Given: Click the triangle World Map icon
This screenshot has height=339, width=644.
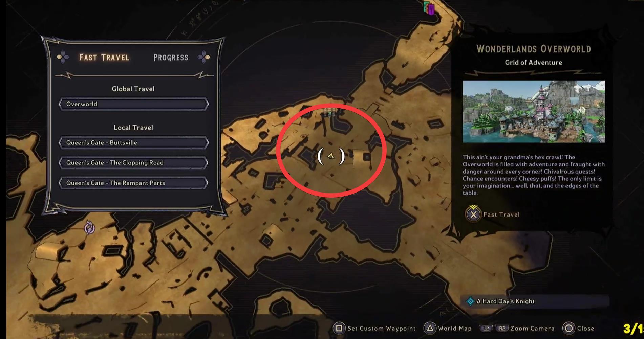Looking at the screenshot, I should (430, 328).
